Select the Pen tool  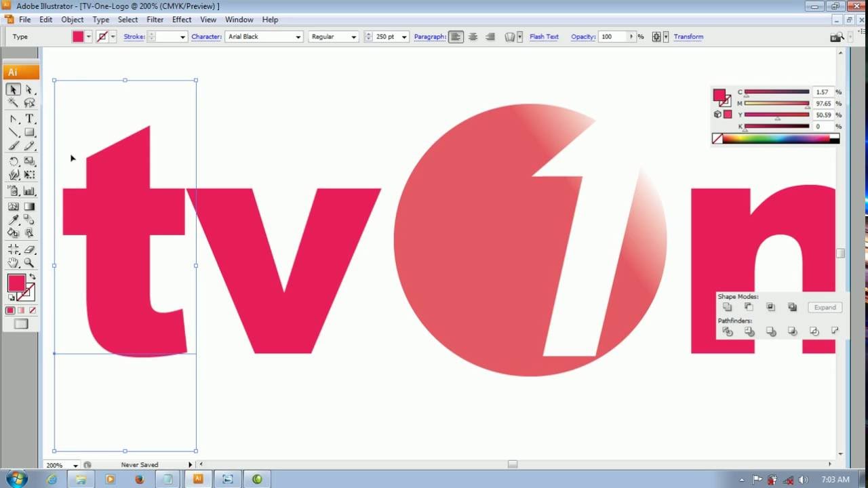coord(14,119)
